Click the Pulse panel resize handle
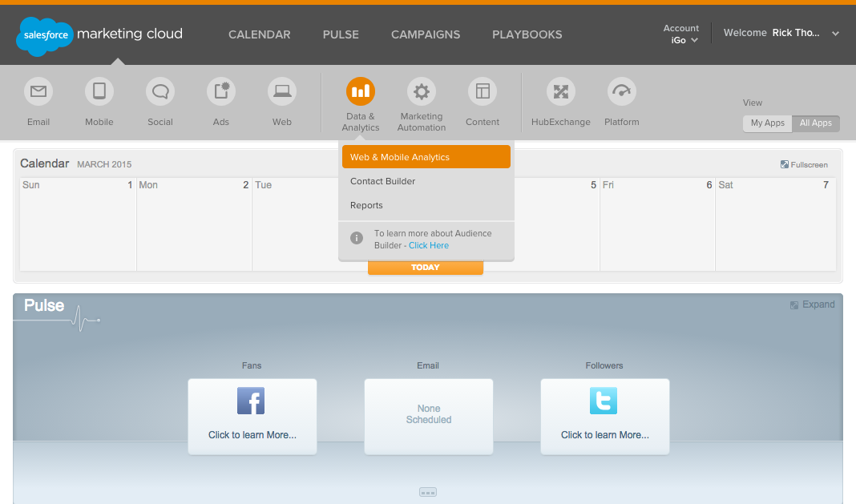Image resolution: width=856 pixels, height=504 pixels. [428, 492]
